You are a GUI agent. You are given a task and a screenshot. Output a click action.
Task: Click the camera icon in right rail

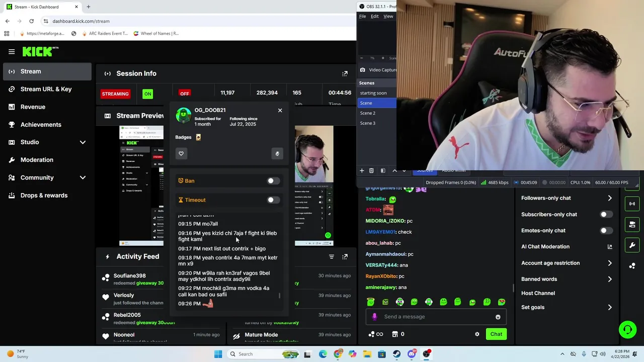pyautogui.click(x=632, y=224)
